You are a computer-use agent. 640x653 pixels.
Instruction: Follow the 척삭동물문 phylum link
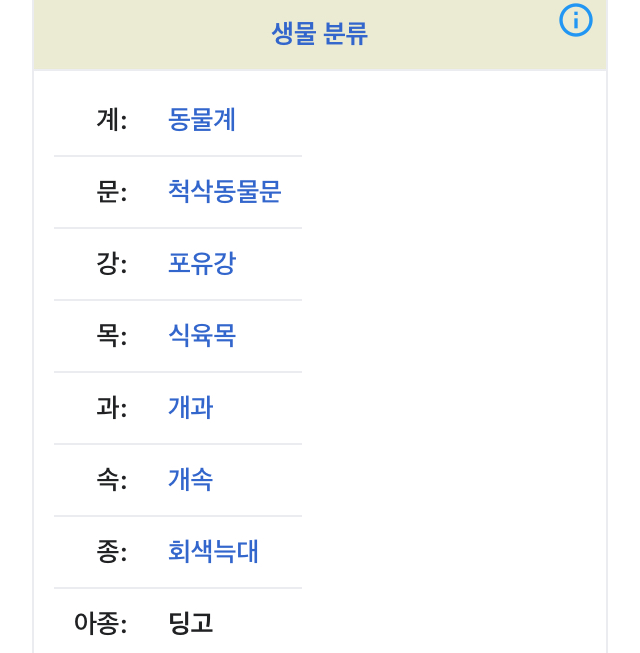[225, 192]
